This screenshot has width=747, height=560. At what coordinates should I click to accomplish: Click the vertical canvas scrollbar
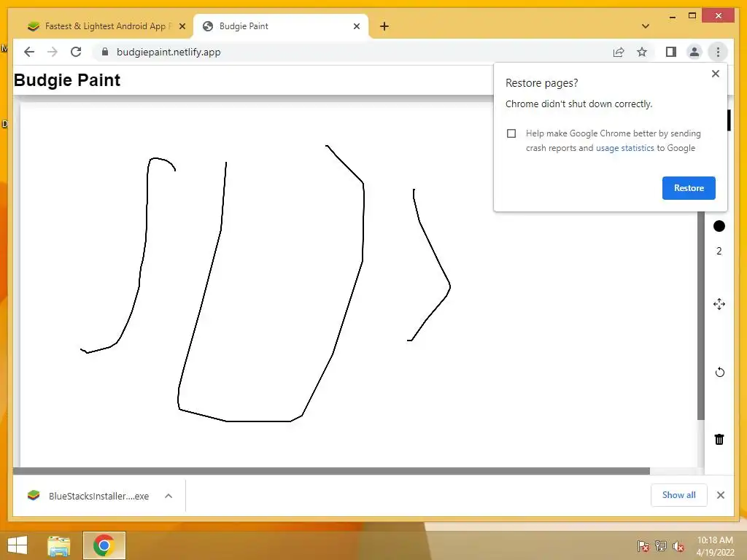pos(701,315)
